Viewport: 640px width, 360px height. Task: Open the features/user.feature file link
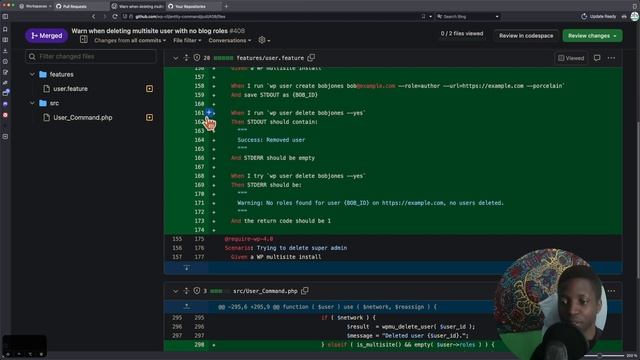click(x=270, y=58)
